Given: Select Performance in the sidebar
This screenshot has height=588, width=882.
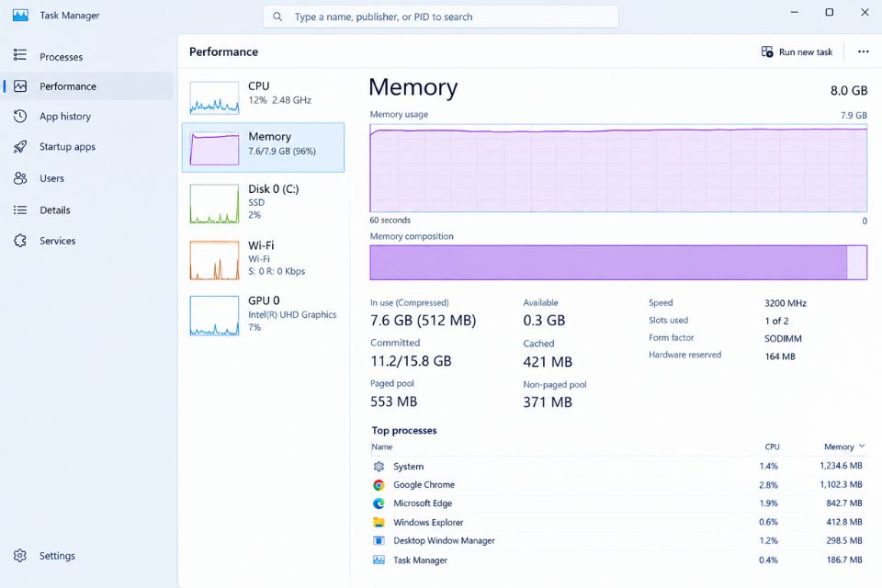Looking at the screenshot, I should pyautogui.click(x=88, y=86).
